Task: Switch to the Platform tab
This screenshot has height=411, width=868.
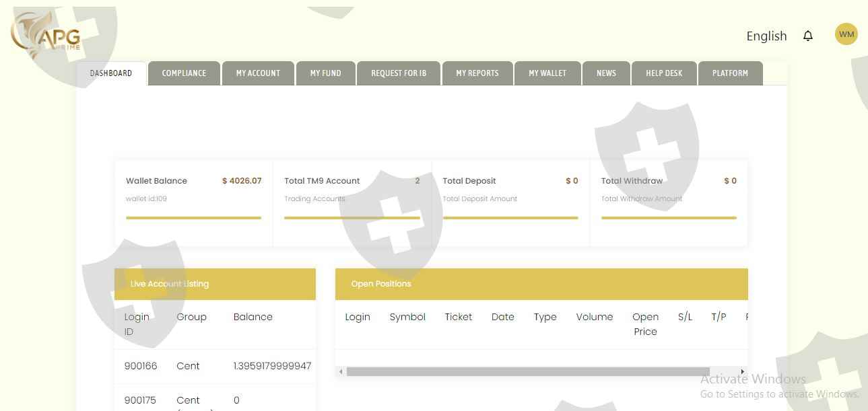Action: pyautogui.click(x=730, y=73)
